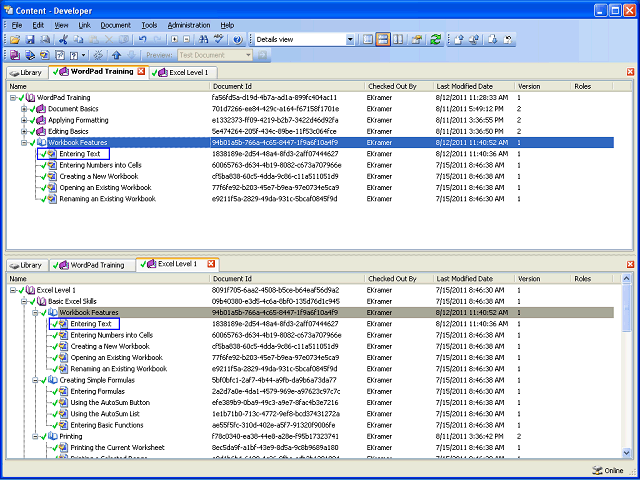Click bottom pane scrollbar down arrow
Screen dimensions: 640x480
[x=627, y=453]
